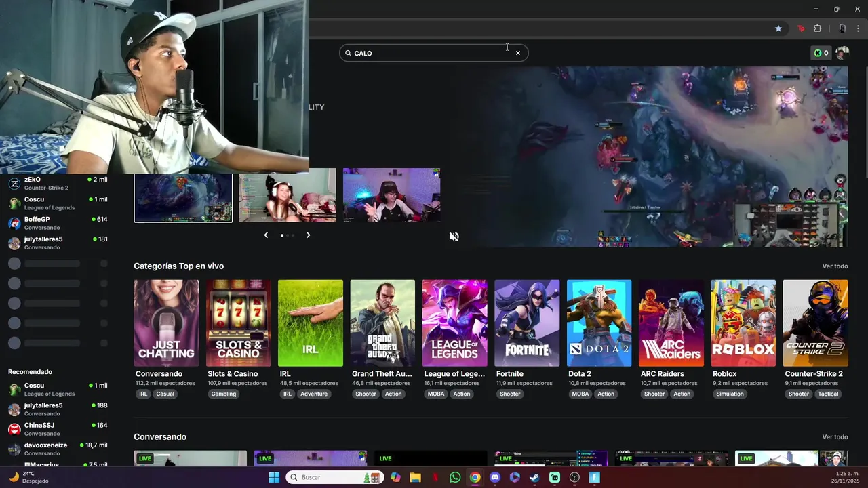The image size is (868, 488).
Task: Click the zEkO channel avatar
Action: (14, 184)
